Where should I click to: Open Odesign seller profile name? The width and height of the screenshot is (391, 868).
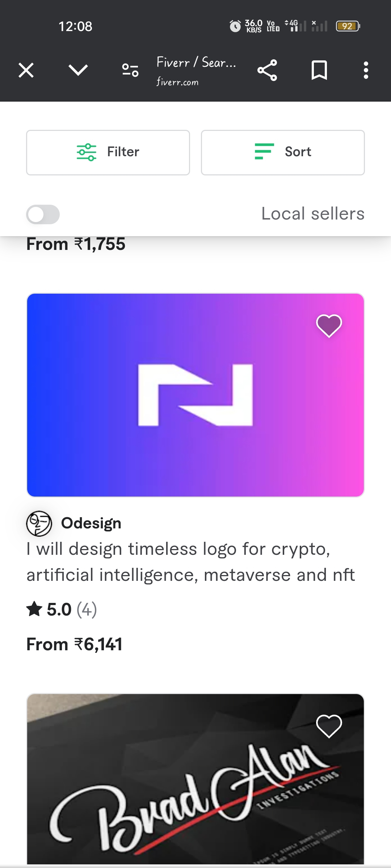point(91,523)
